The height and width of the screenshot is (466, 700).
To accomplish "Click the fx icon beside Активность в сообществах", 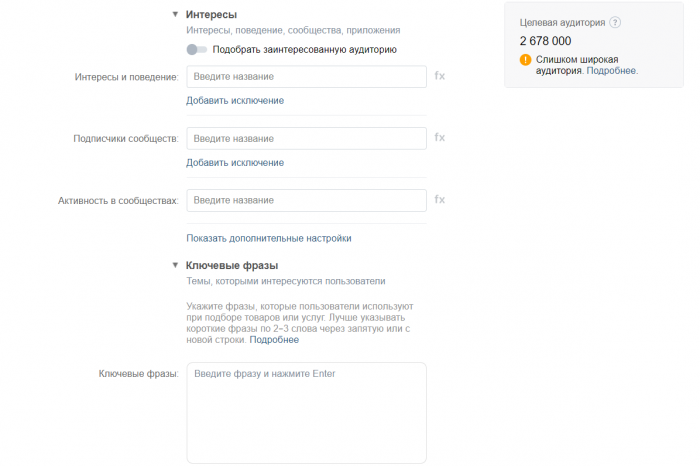I will pyautogui.click(x=439, y=200).
